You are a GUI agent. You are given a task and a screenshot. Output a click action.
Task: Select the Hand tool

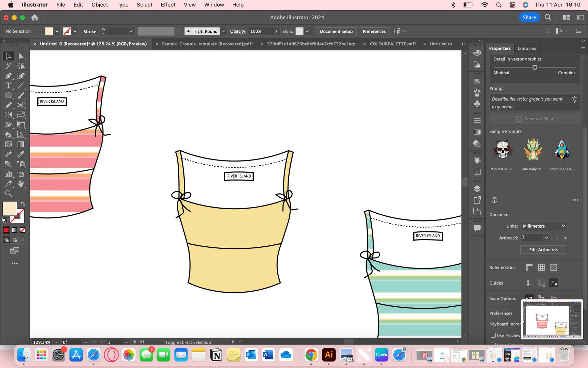coord(21,184)
